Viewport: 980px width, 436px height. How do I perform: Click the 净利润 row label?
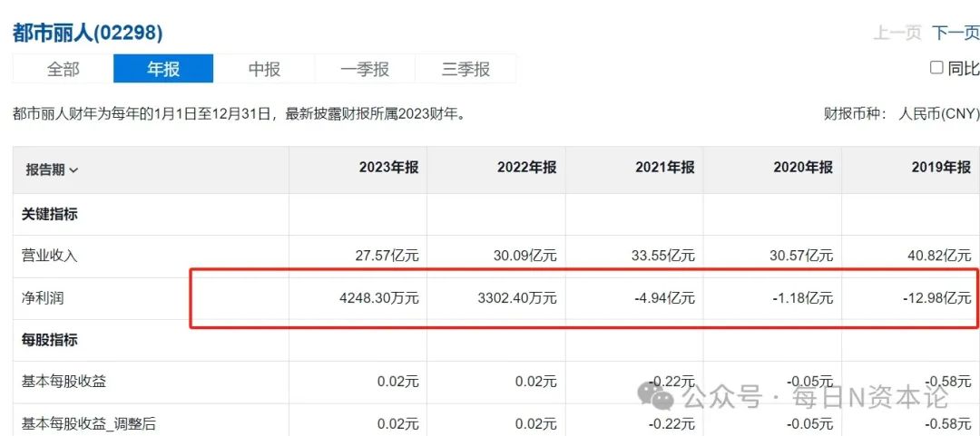click(43, 298)
